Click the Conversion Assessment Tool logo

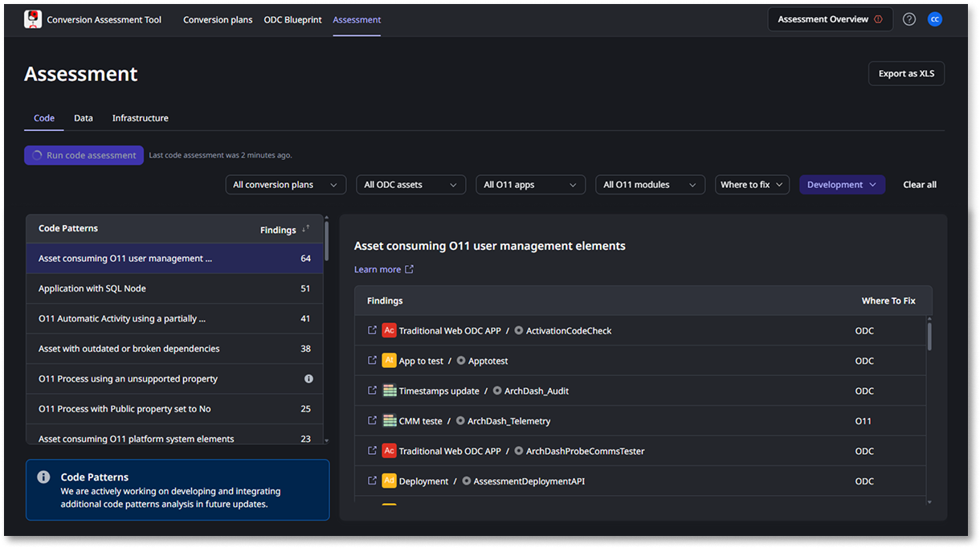pos(33,19)
